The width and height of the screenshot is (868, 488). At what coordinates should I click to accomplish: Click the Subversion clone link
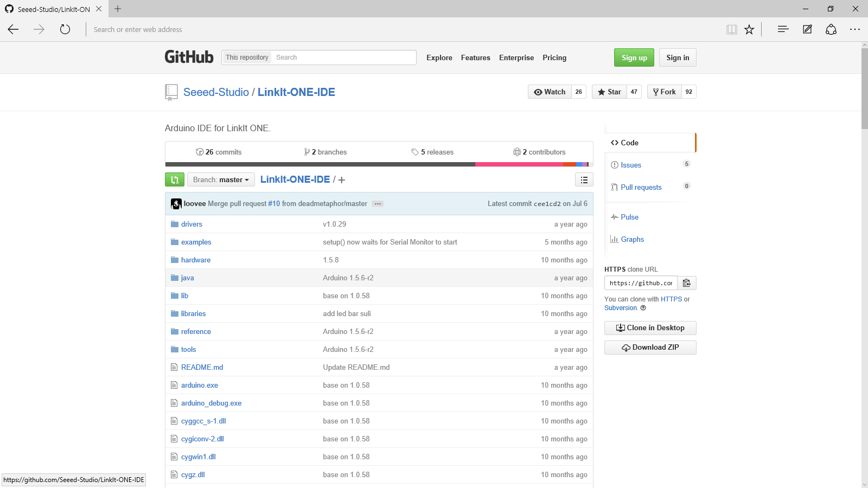621,308
